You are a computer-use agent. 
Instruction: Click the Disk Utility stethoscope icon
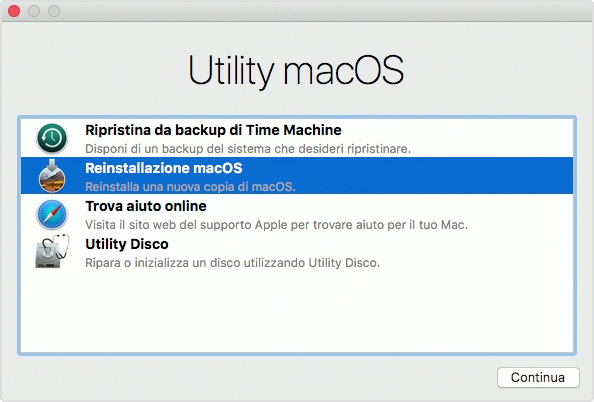coord(52,252)
